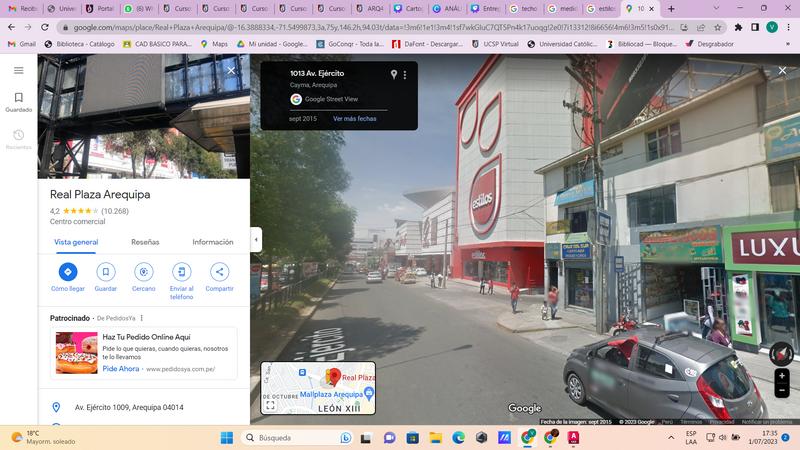
Task: Click the Cómo llegar directions icon
Action: [x=68, y=272]
